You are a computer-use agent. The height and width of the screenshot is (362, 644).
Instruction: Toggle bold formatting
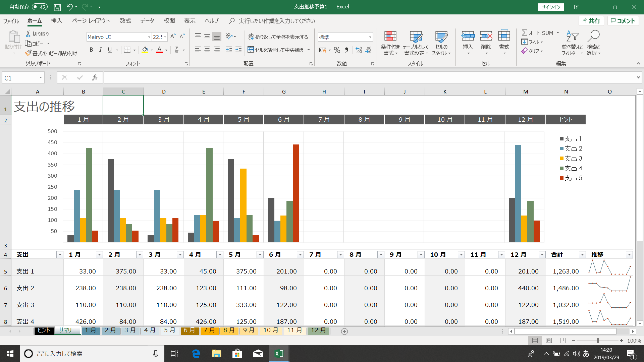point(91,50)
